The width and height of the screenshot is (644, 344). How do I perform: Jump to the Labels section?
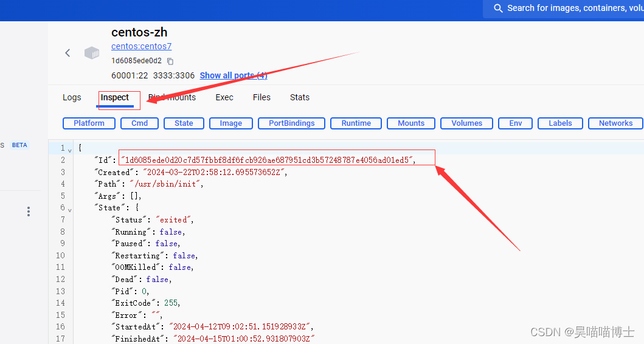tap(560, 123)
